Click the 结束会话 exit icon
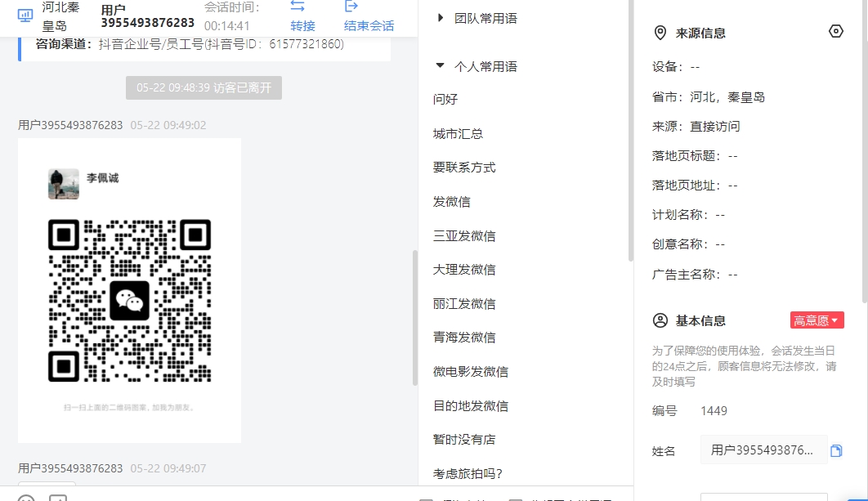This screenshot has height=501, width=868. [351, 6]
